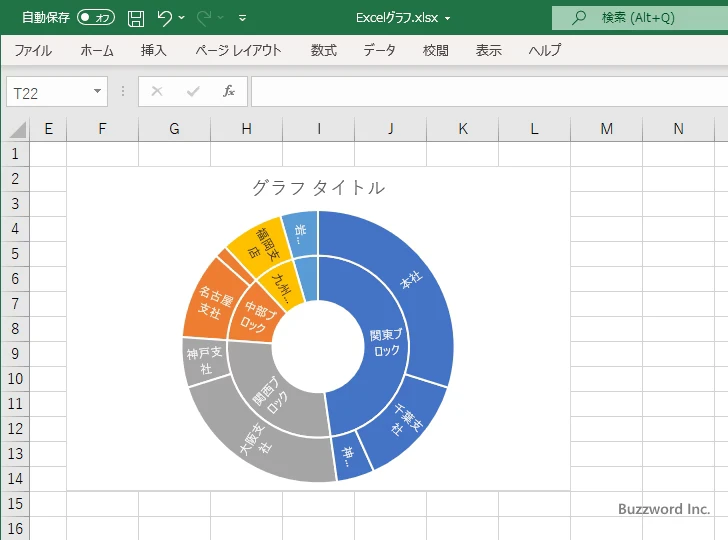Open Customize Quick Access Toolbar dropdown
Screen dimensions: 728x540
click(242, 18)
